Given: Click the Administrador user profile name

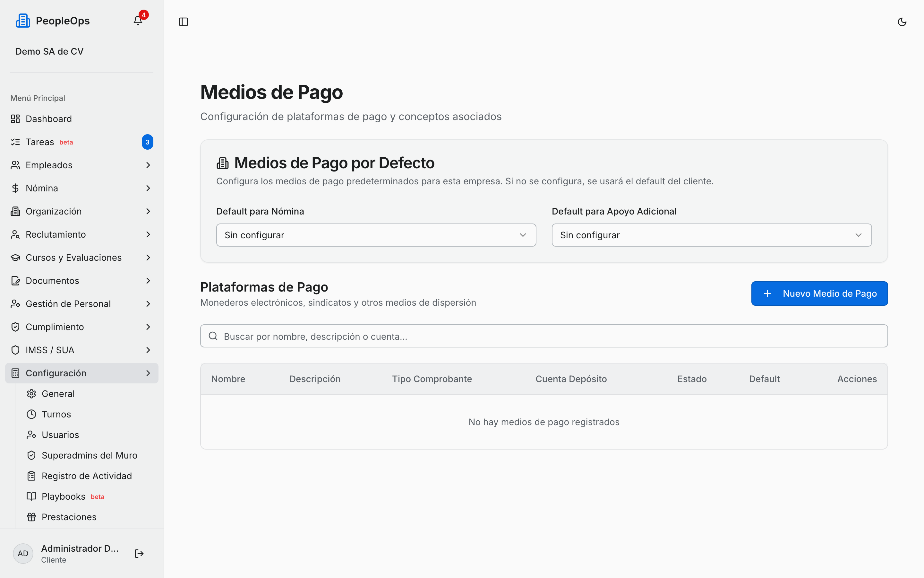Looking at the screenshot, I should pos(80,548).
